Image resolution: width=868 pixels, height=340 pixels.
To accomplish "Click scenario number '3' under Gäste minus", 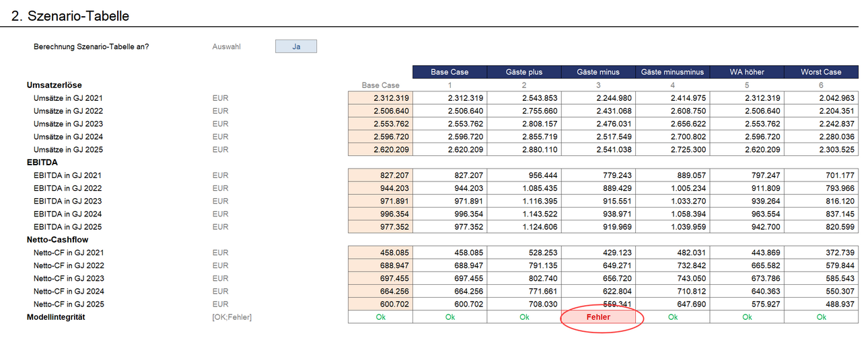I will pos(598,85).
